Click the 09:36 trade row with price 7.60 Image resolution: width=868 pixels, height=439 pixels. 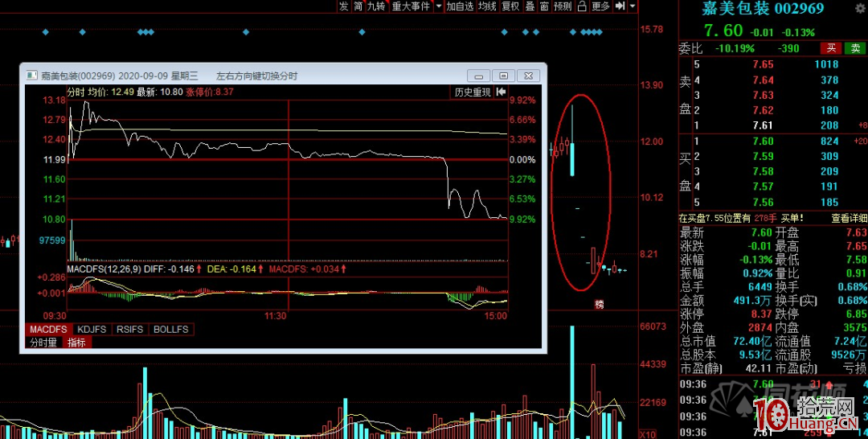(773, 384)
